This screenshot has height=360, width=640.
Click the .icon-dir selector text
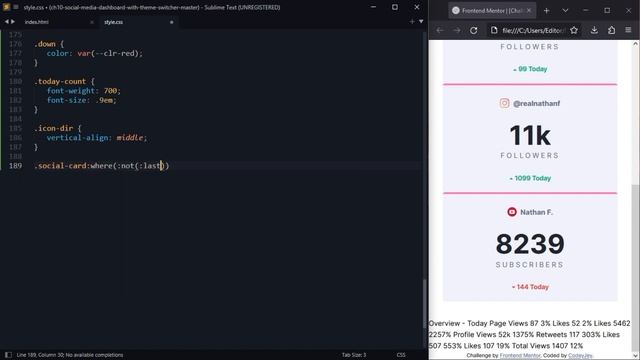[53, 128]
